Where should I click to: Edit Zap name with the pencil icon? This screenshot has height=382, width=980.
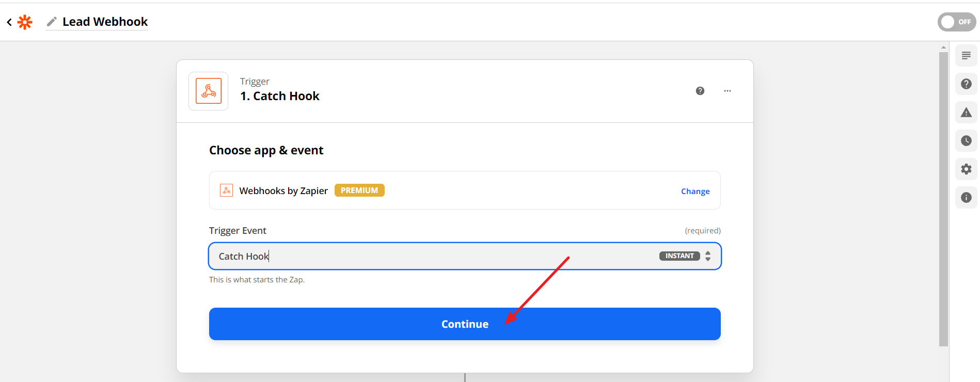(52, 22)
